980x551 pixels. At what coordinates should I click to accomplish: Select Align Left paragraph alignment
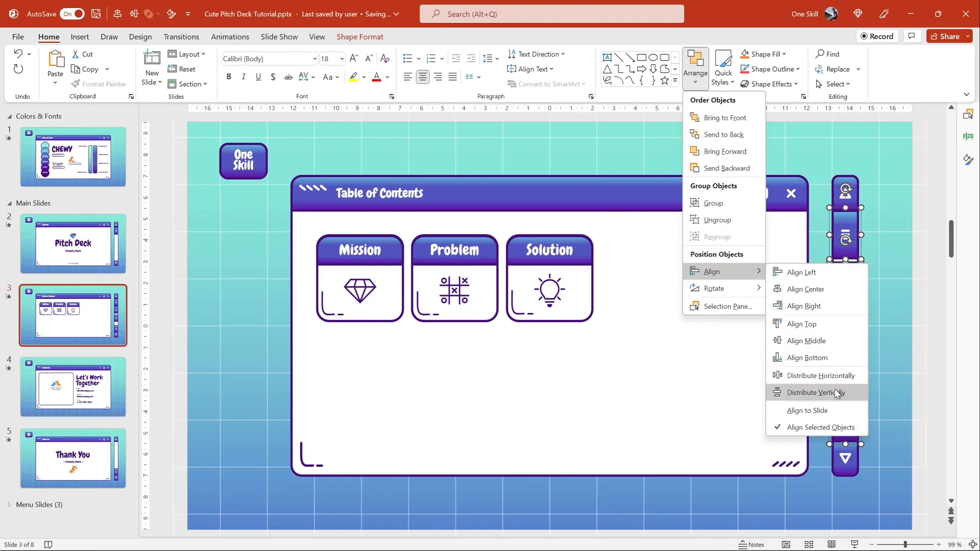407,77
